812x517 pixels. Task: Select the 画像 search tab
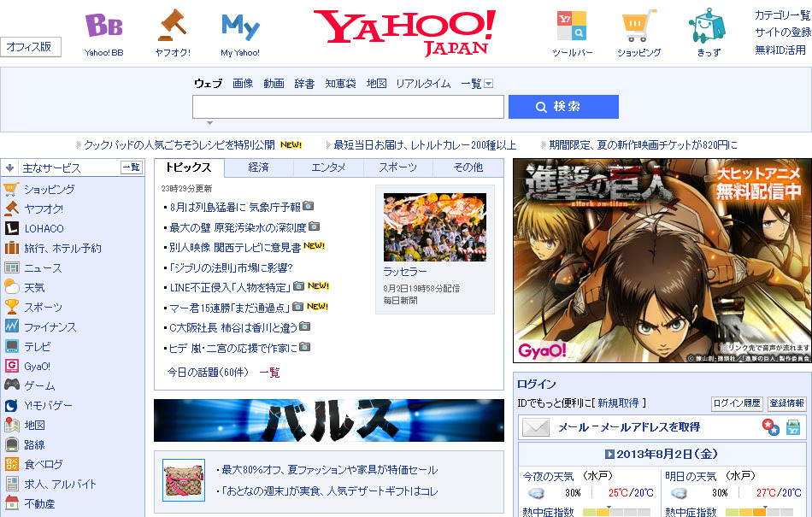pos(243,84)
